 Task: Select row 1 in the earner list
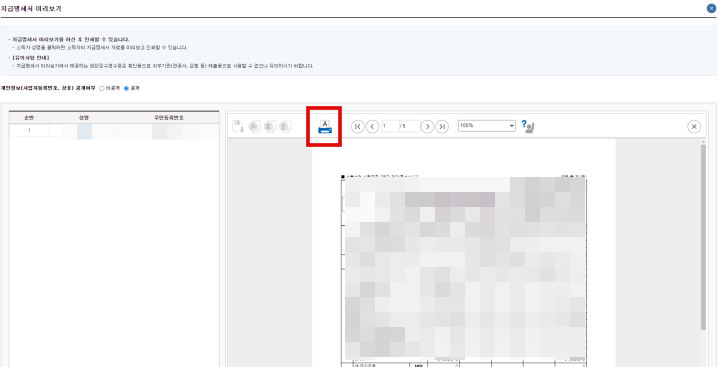(x=114, y=130)
